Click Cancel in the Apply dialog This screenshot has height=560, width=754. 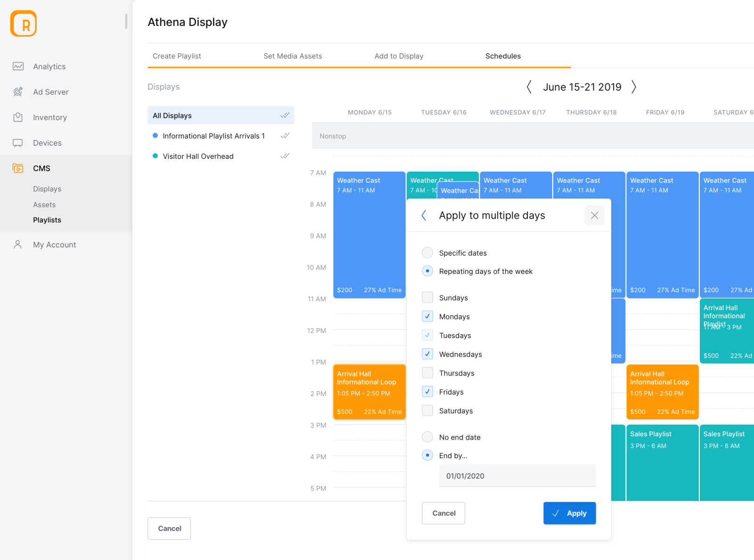[443, 513]
